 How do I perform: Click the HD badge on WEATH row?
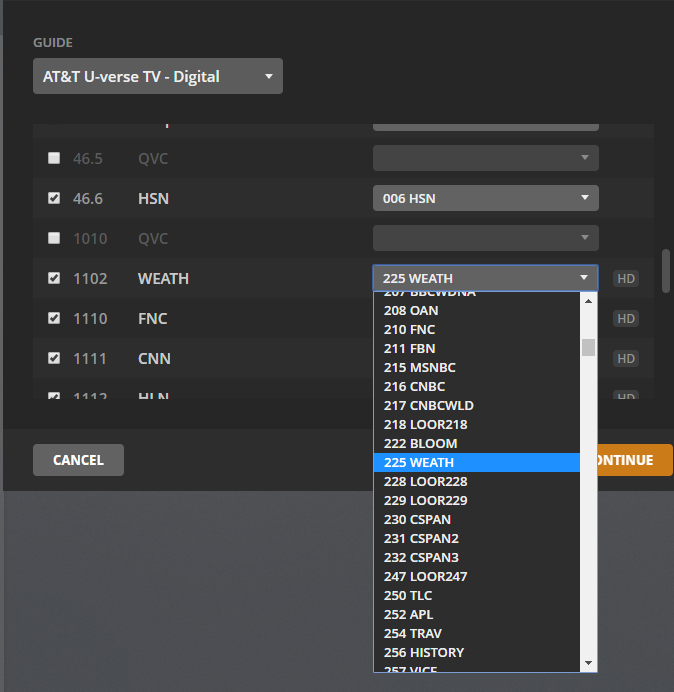coord(625,278)
